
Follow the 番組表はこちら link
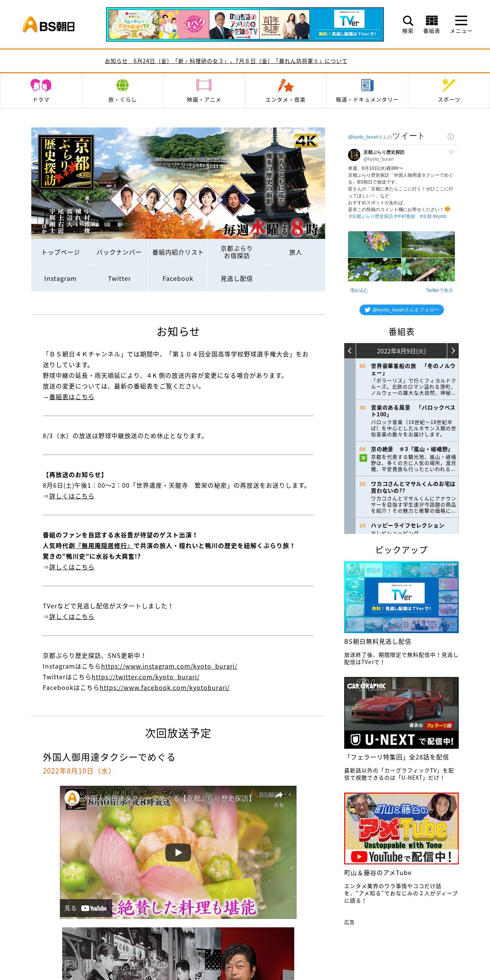pyautogui.click(x=72, y=397)
